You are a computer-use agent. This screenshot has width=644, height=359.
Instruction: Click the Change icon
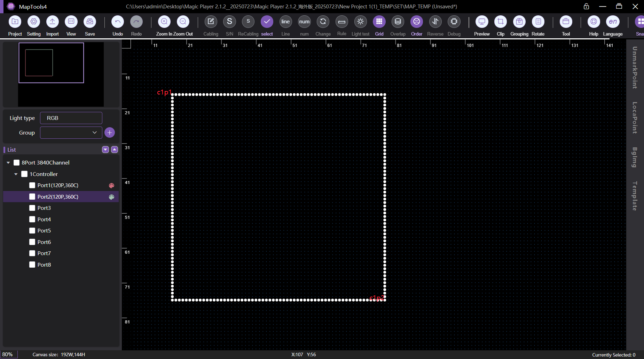pyautogui.click(x=323, y=22)
